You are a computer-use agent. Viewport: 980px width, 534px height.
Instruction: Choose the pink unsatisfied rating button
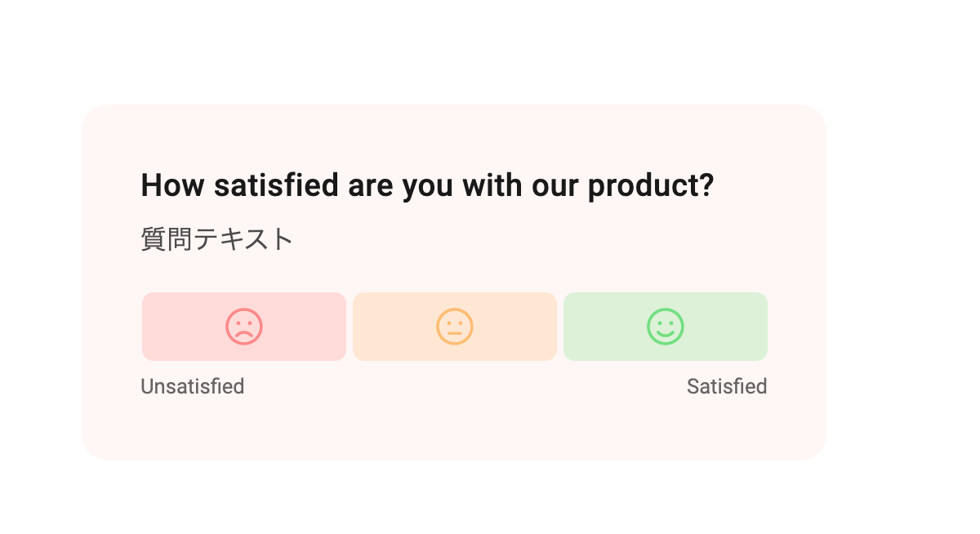[x=243, y=327]
